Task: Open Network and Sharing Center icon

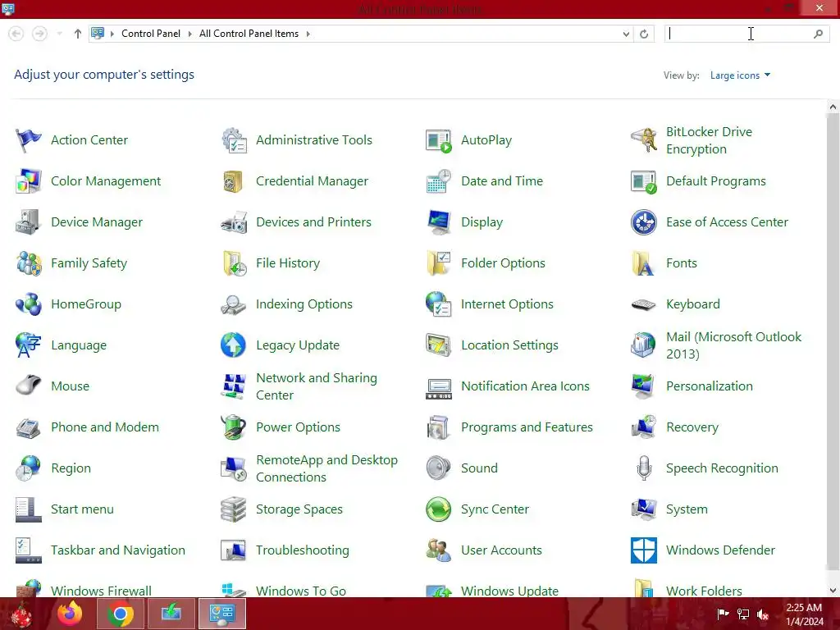Action: coord(234,386)
